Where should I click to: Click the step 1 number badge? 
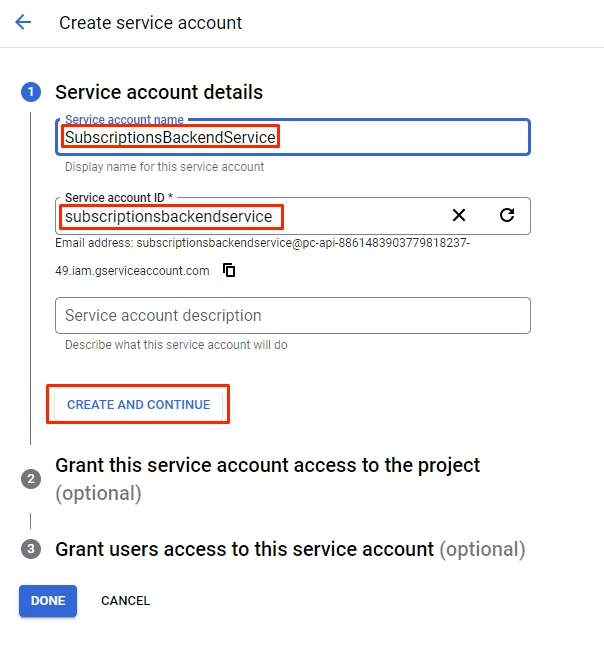click(x=30, y=92)
